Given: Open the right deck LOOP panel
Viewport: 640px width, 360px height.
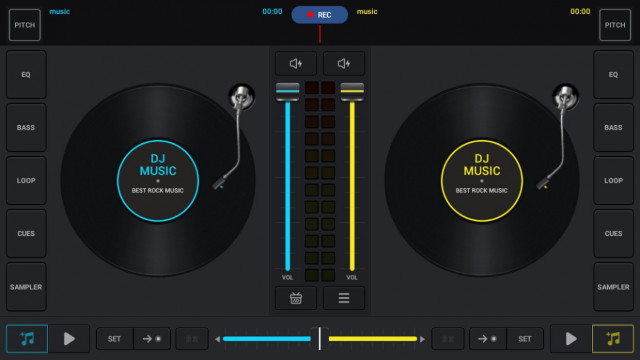Looking at the screenshot, I should 613,180.
